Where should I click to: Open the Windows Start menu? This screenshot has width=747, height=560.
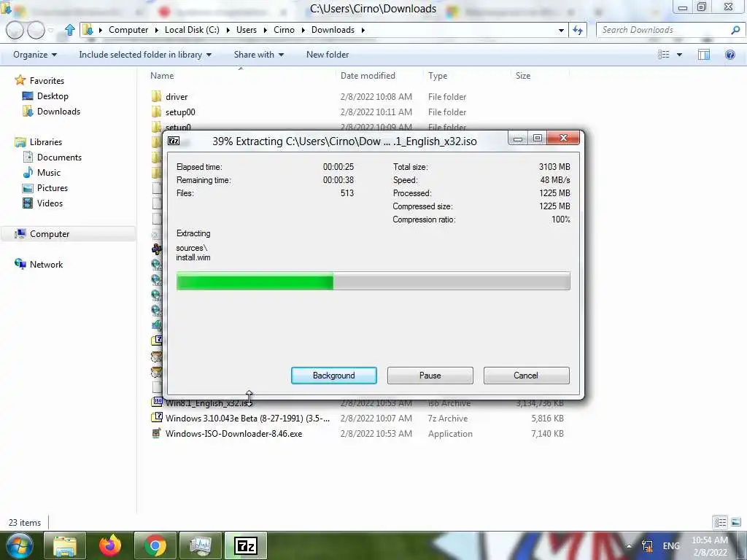pos(18,545)
